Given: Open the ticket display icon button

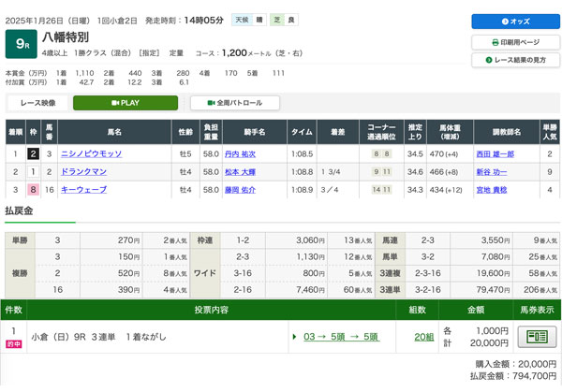Looking at the screenshot, I should point(536,337).
